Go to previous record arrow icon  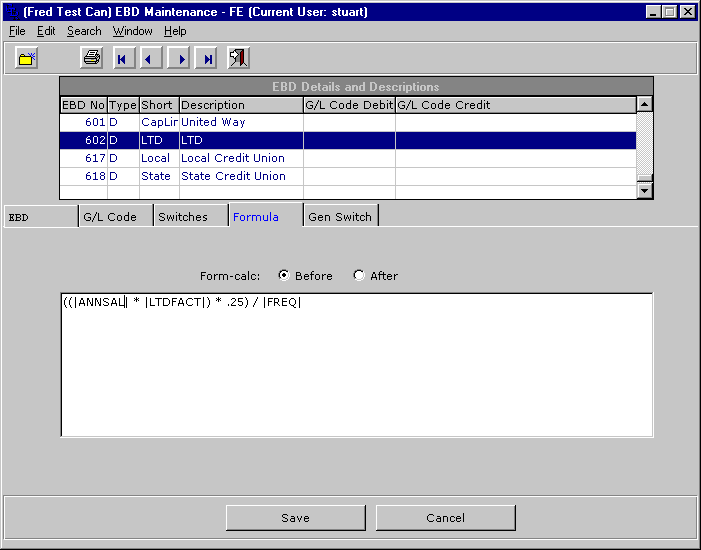click(151, 58)
